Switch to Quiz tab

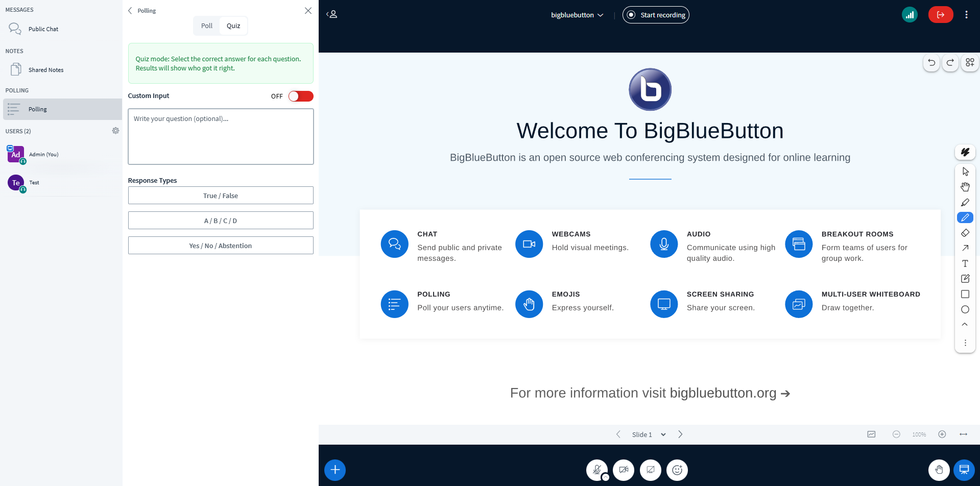click(x=233, y=26)
